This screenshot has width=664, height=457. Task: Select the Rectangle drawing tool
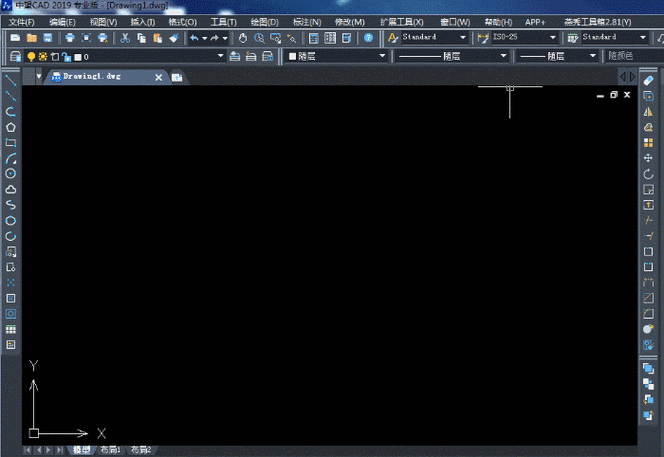pos(11,143)
